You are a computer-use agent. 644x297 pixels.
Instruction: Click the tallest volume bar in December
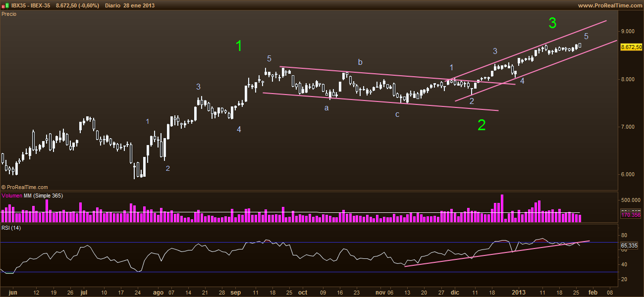tap(502, 208)
